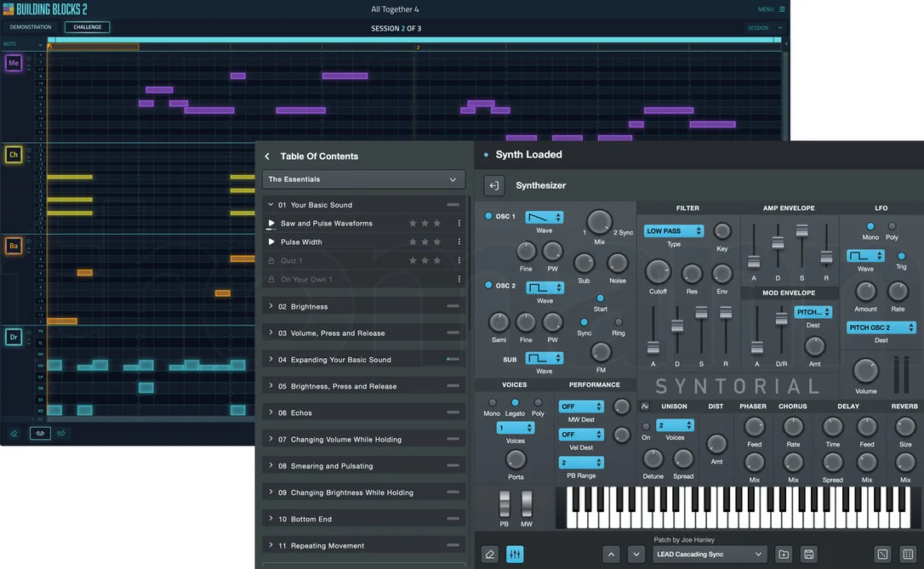Click the Dr track icon in Building Blocks

point(14,337)
